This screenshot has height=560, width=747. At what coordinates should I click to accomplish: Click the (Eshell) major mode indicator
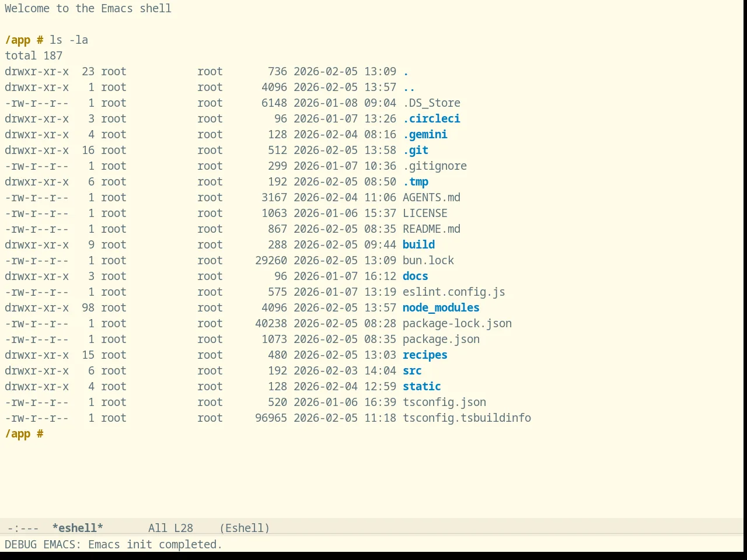click(x=245, y=528)
